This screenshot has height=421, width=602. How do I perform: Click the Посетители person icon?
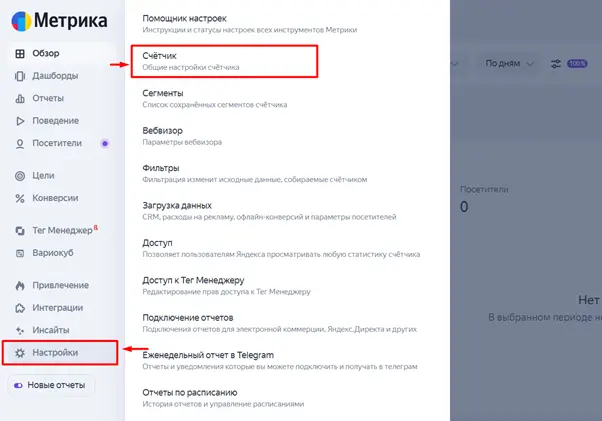(20, 144)
